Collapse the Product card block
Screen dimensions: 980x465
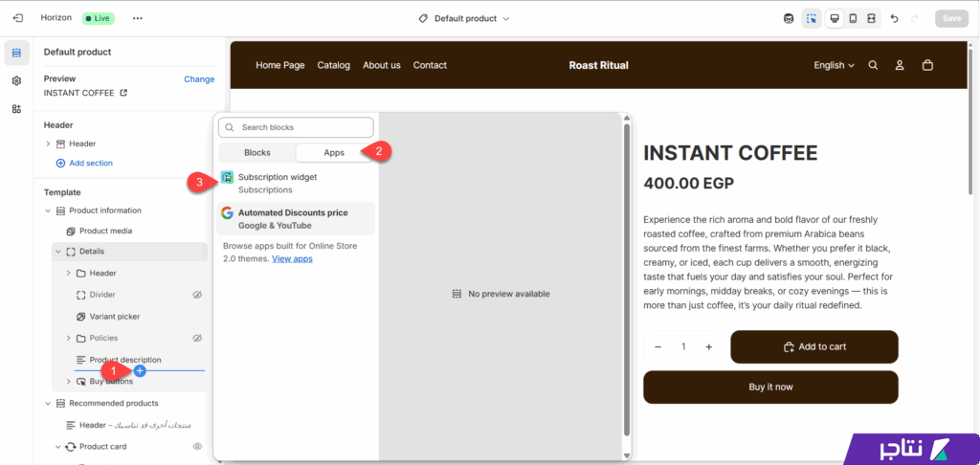pos(58,446)
